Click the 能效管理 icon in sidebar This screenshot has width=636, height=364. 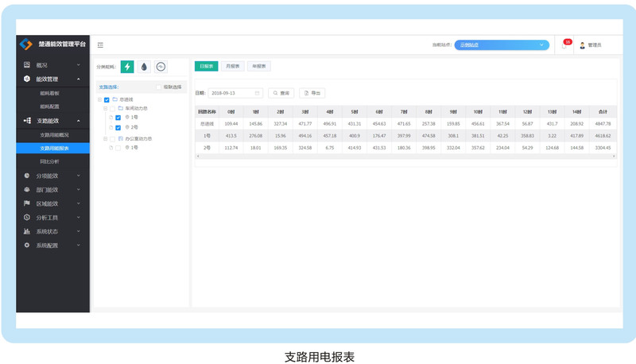tap(27, 79)
